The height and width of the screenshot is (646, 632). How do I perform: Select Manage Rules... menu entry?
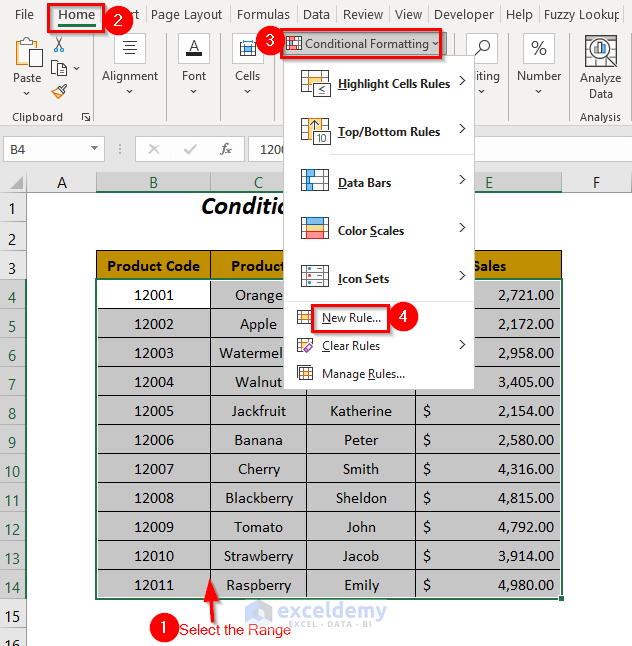coord(363,374)
